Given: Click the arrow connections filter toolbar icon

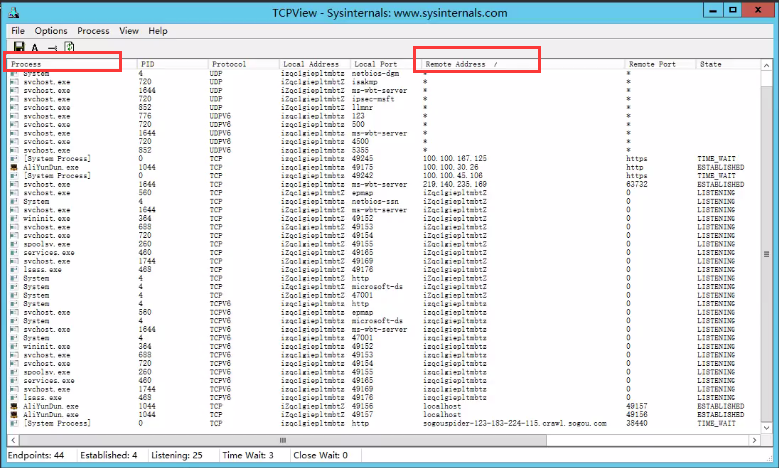Looking at the screenshot, I should click(52, 47).
